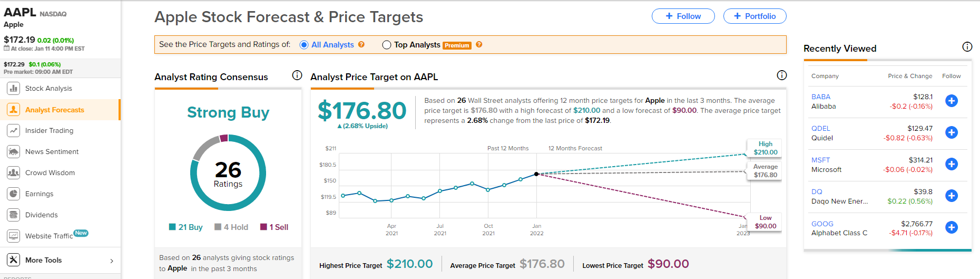
Task: Click the Follow column header in Recently Viewed
Action: pyautogui.click(x=952, y=76)
